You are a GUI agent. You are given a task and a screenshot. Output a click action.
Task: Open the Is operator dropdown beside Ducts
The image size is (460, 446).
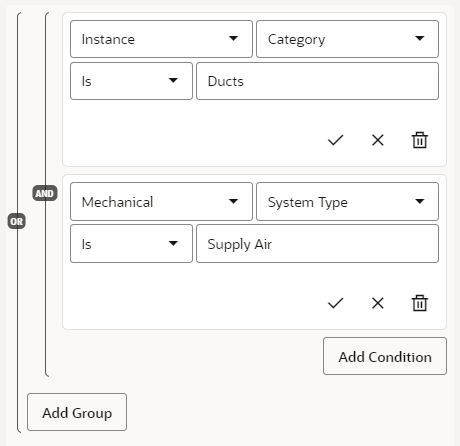tap(131, 81)
